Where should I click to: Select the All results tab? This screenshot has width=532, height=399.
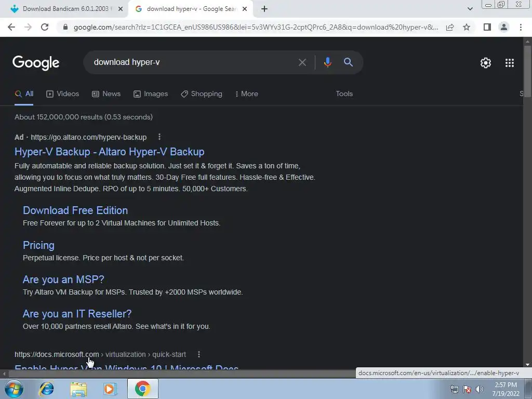pyautogui.click(x=24, y=94)
